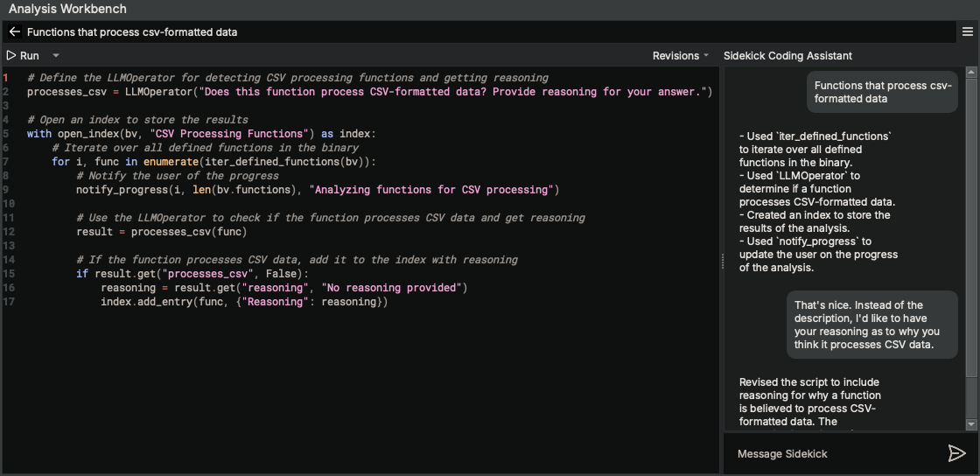
Task: Click the 'Revised the script' assistant reply
Action: [x=810, y=402]
